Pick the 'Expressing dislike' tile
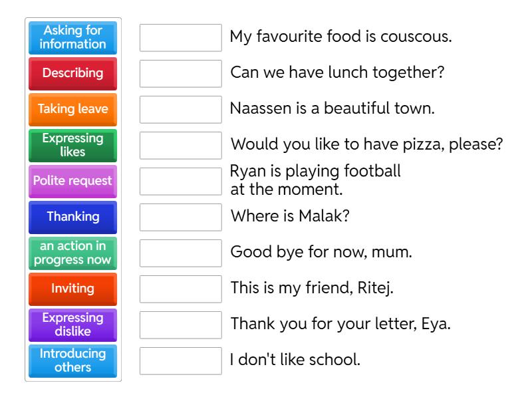 click(72, 325)
